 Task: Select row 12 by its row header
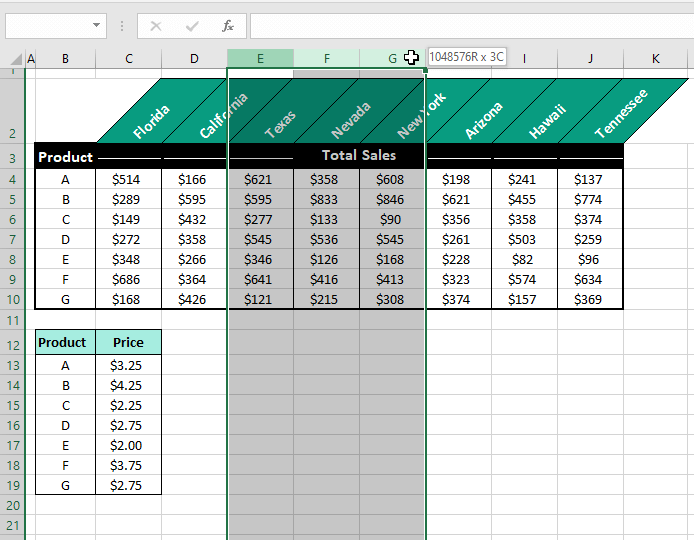point(13,343)
